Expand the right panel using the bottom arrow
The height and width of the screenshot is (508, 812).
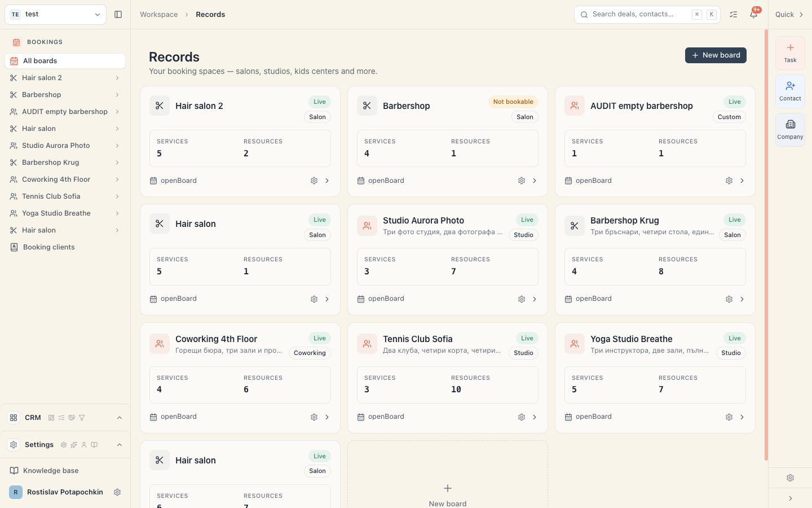click(x=790, y=498)
